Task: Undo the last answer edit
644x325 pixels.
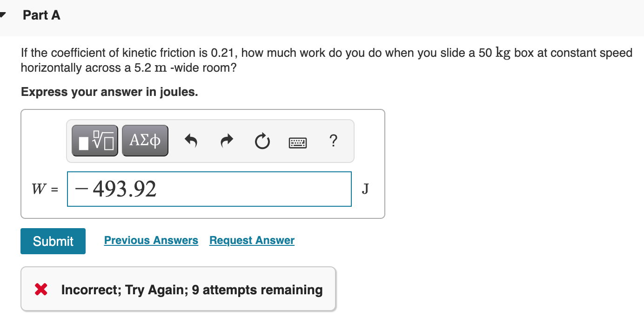Action: tap(191, 141)
